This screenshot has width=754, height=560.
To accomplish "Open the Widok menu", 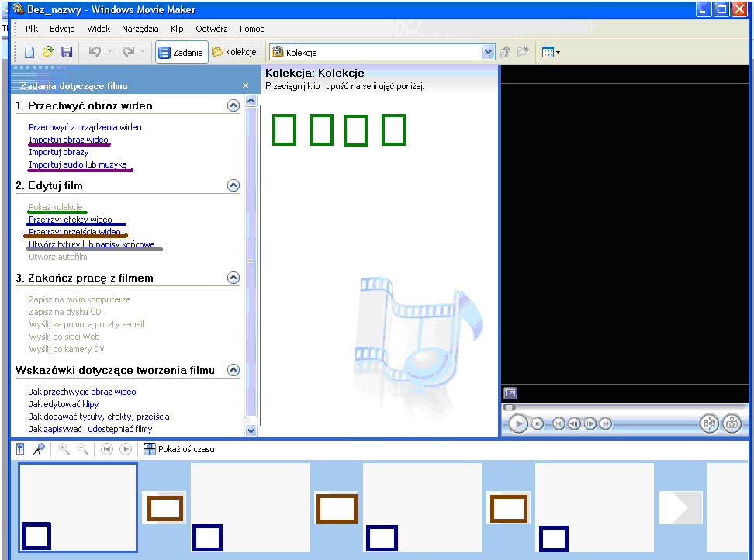I will [99, 29].
